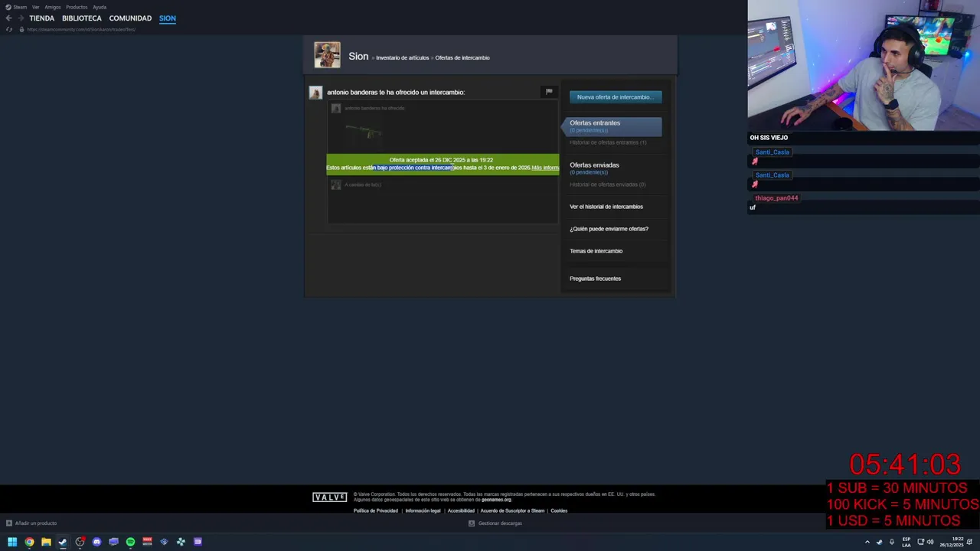Click Más información link in green banner

(x=545, y=168)
